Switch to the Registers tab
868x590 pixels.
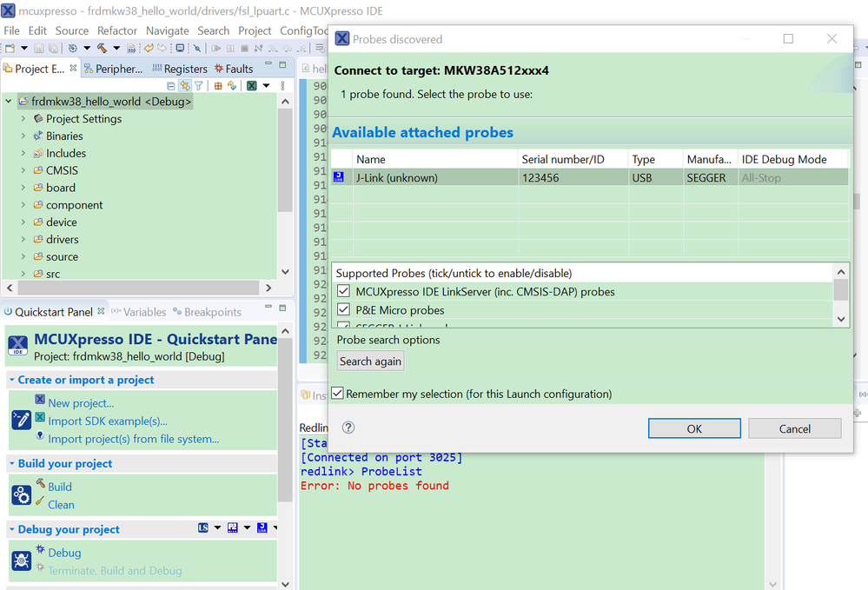pyautogui.click(x=179, y=69)
